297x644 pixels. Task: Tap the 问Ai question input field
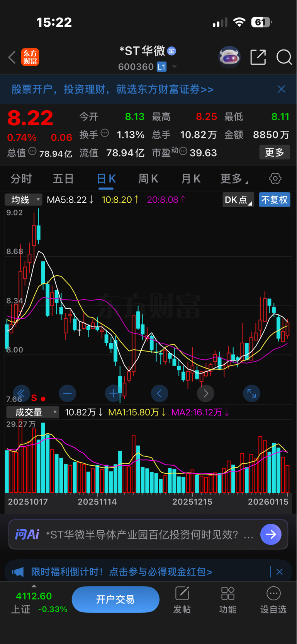pos(148,535)
